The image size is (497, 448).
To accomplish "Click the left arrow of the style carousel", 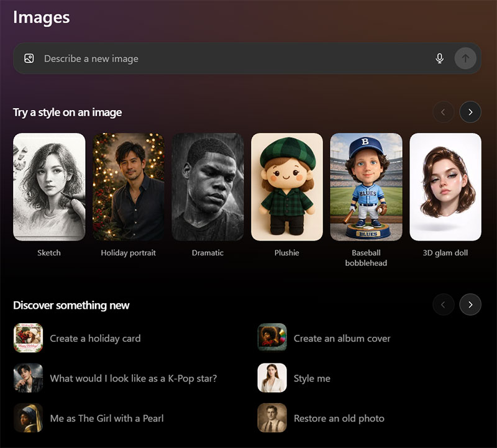I will (444, 112).
